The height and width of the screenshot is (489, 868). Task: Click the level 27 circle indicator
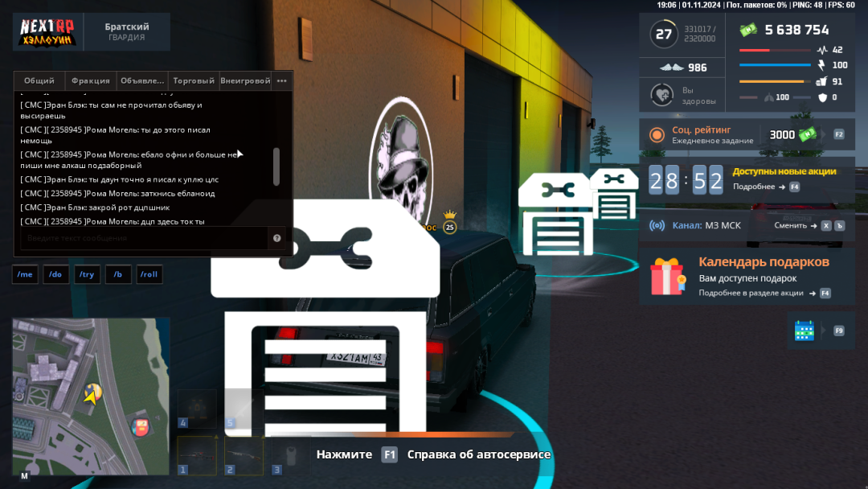664,35
